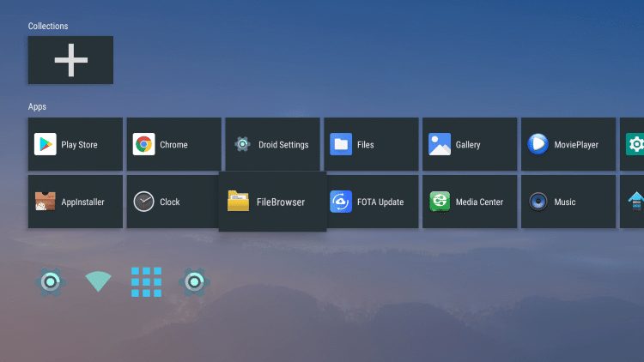This screenshot has height=362, width=644.
Task: Open all apps grid icon
Action: 146,282
